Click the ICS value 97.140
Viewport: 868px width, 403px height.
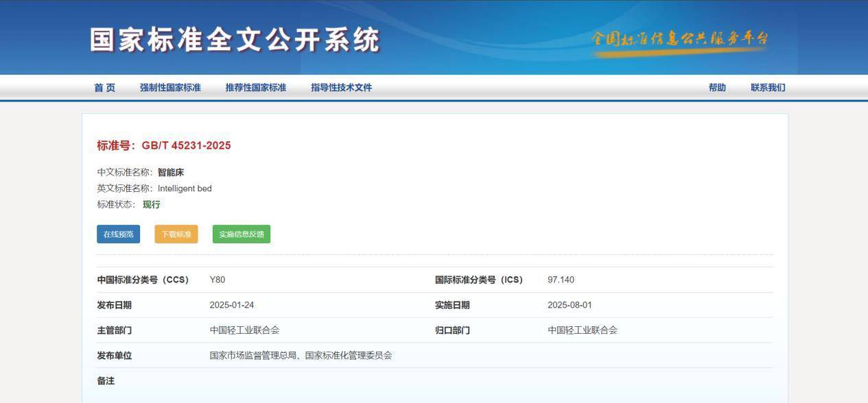point(561,280)
